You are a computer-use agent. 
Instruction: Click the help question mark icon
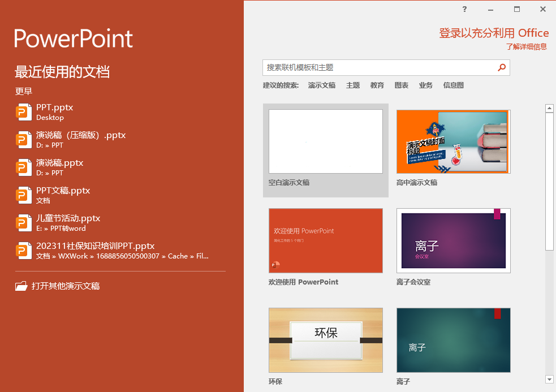tap(464, 9)
